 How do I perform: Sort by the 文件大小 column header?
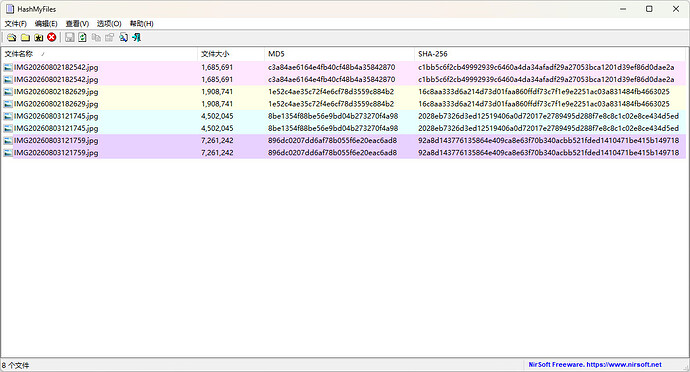pos(231,54)
